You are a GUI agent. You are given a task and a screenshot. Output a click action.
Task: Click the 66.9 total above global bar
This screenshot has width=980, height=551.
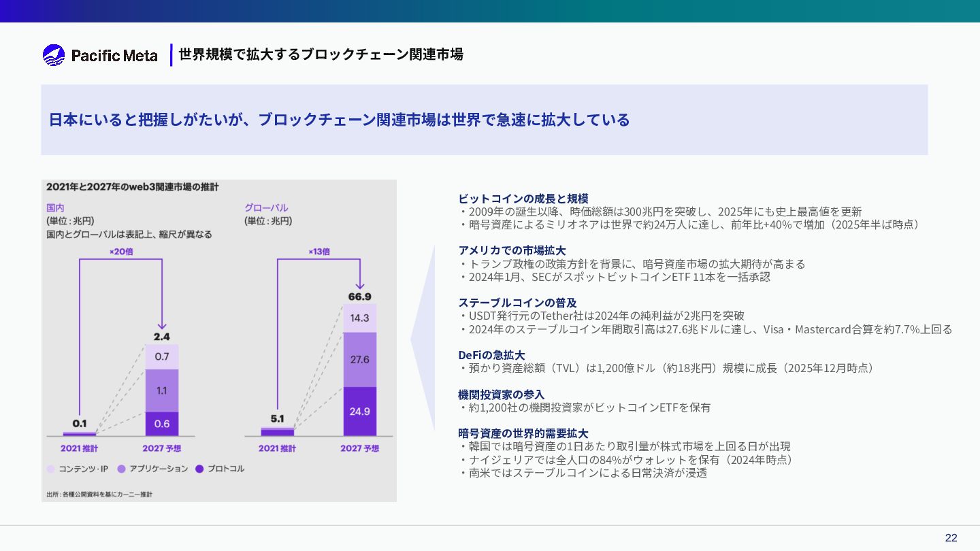[360, 297]
